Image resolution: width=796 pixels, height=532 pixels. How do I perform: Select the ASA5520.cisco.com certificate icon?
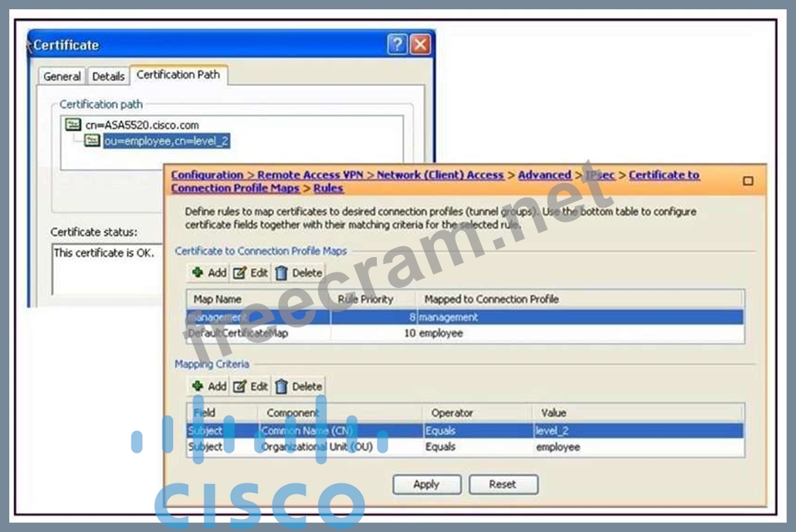73,124
